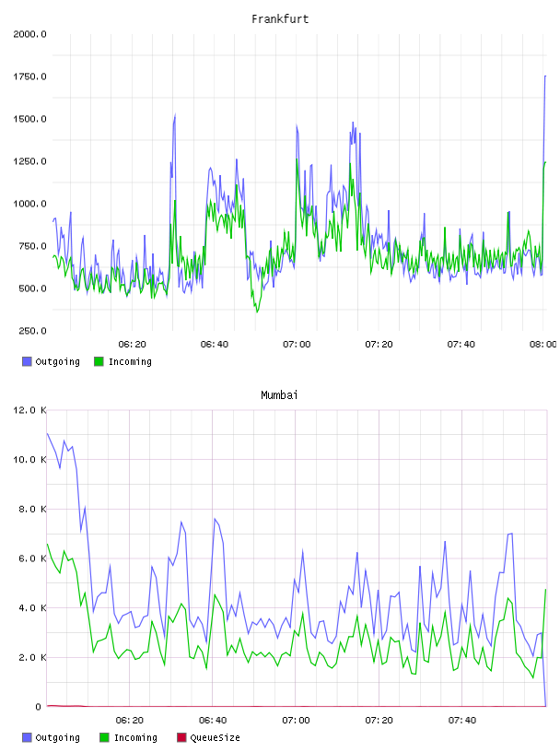Click the 07:20 time label under Frankfurt chart
This screenshot has height=752, width=560.
coord(379,345)
